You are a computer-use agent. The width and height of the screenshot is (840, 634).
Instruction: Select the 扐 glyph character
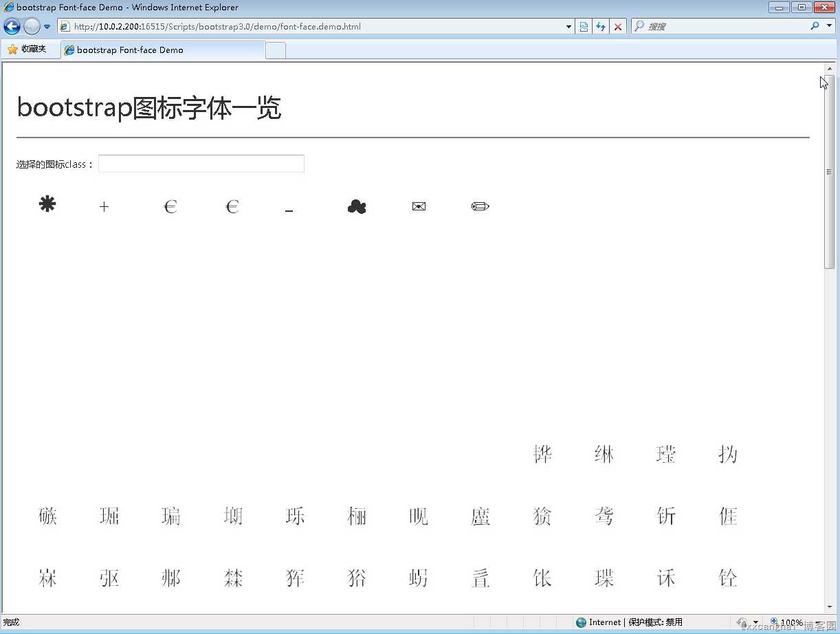pos(728,455)
